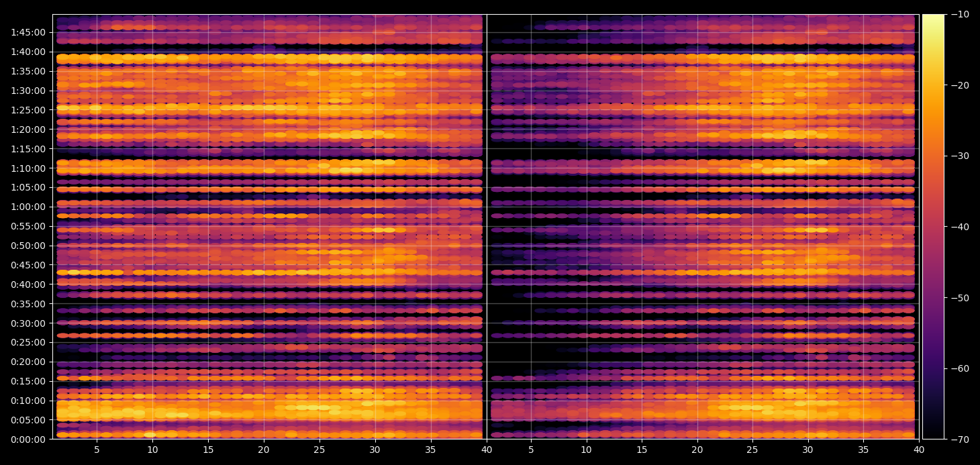Viewport: 980px width, 465px height.
Task: Click the 0:40:00 time axis label
Action: click(28, 285)
